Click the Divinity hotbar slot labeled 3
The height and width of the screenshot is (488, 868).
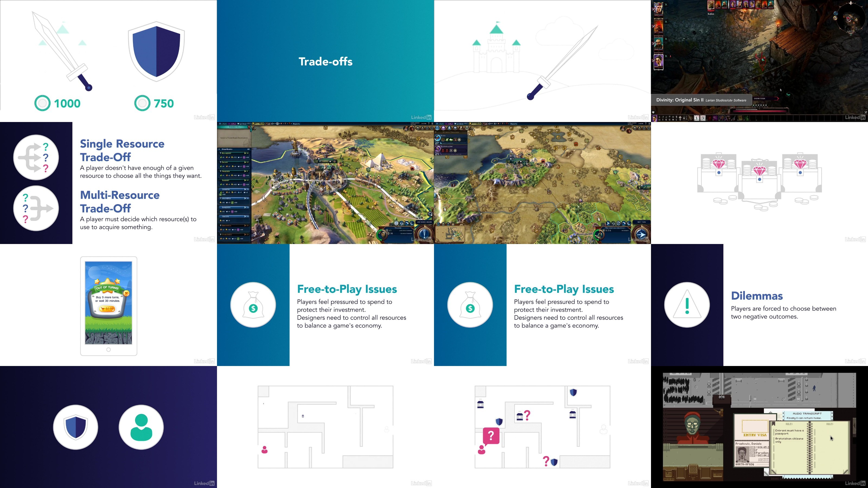(703, 118)
